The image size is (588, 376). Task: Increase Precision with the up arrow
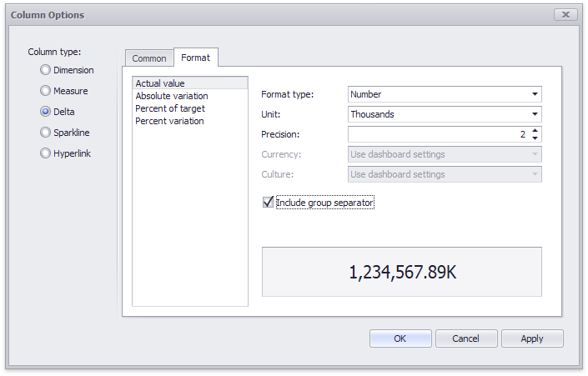click(535, 130)
